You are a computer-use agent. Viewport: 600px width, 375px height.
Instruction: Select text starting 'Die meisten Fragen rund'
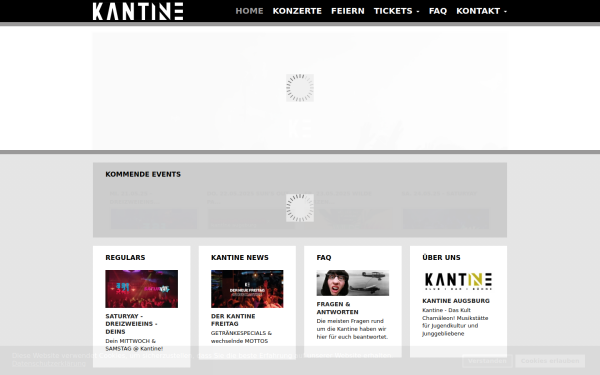point(352,329)
